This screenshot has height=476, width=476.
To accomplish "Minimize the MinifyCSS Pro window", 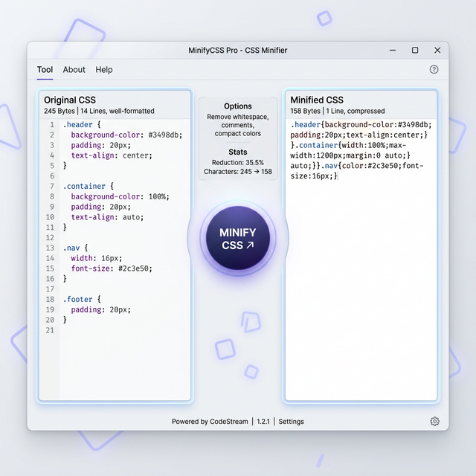I will pos(393,51).
